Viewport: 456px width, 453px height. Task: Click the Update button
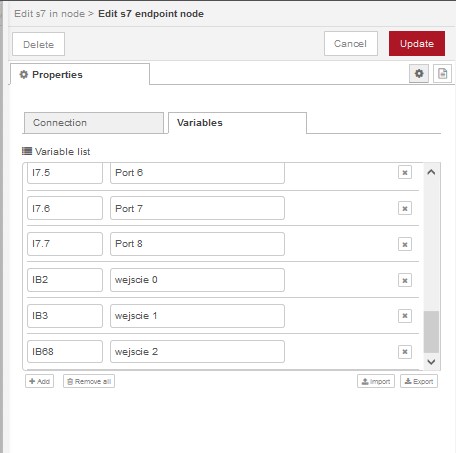(x=417, y=44)
